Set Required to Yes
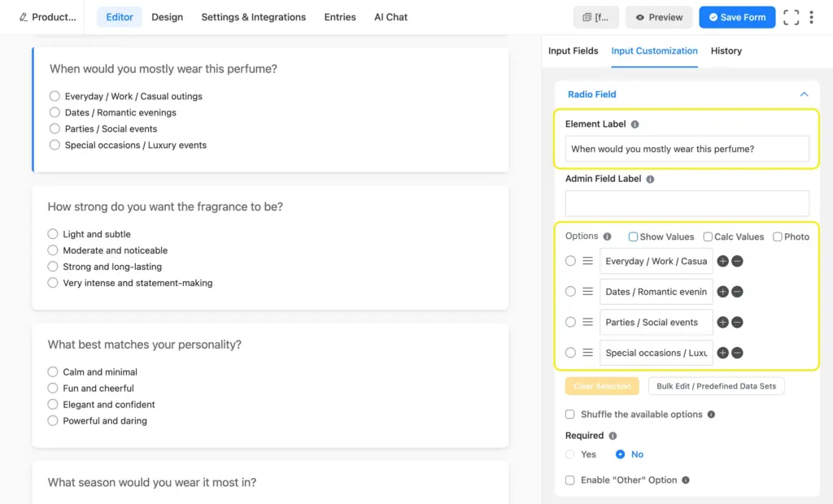 [x=570, y=454]
